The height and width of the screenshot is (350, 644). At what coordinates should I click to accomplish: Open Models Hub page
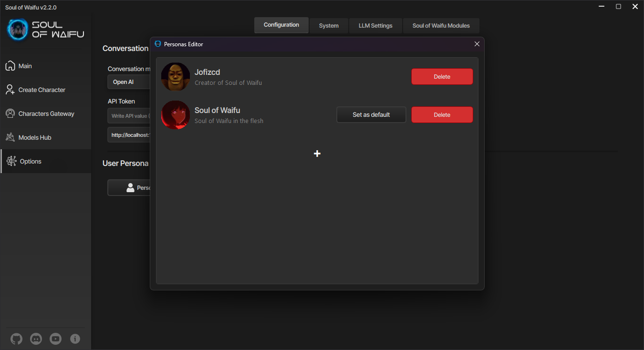click(x=46, y=137)
